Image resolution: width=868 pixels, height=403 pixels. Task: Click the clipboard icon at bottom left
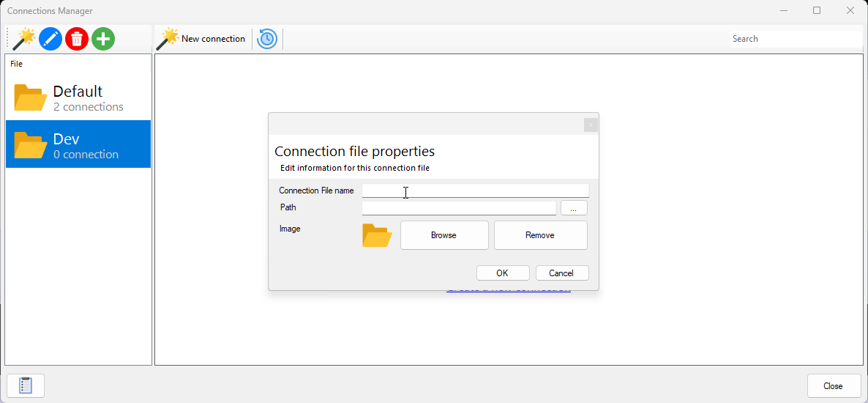click(x=26, y=386)
